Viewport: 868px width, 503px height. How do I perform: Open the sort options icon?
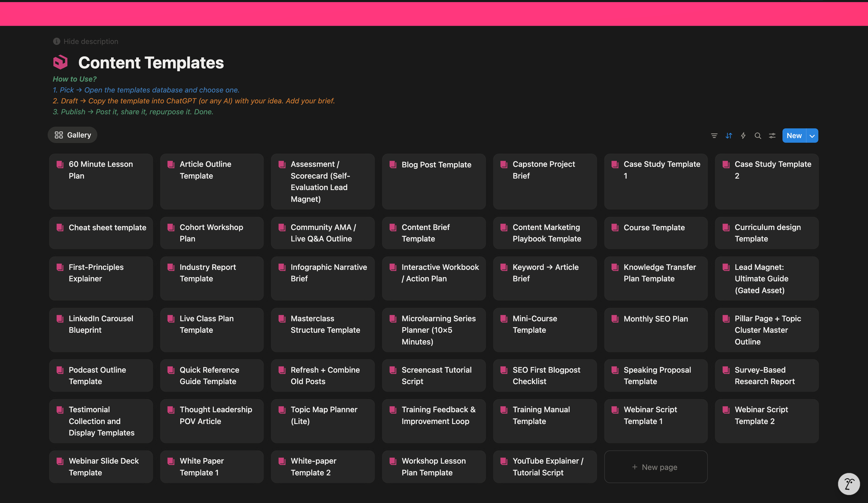pyautogui.click(x=729, y=136)
